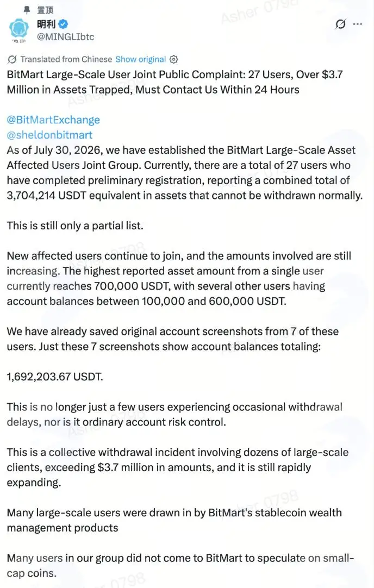Click the Translated from Chinese label
The image size is (374, 588).
tap(66, 59)
